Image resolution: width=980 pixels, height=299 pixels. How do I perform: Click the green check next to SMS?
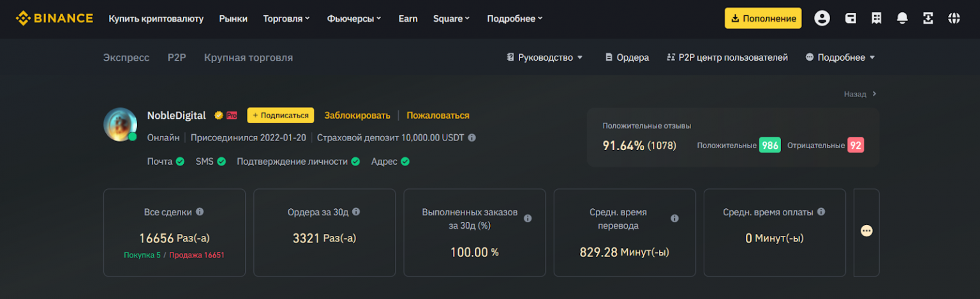click(221, 162)
